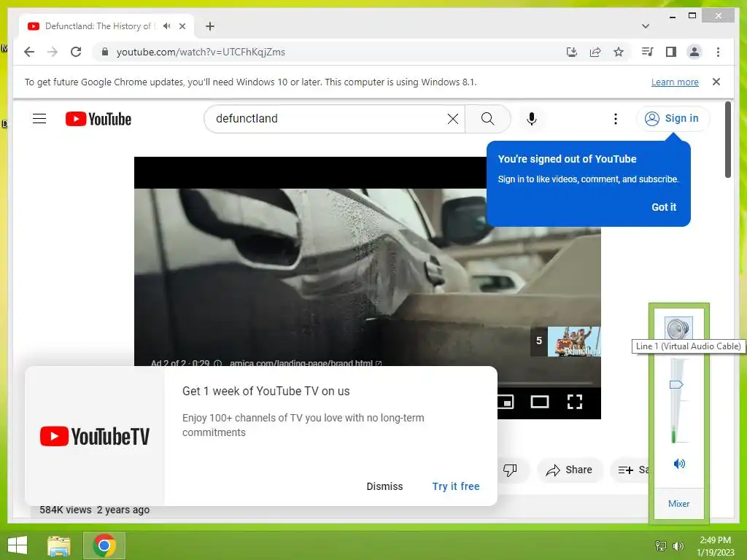Screen dimensions: 747x560
Task: Click the padlock site info icon
Action: [105, 52]
